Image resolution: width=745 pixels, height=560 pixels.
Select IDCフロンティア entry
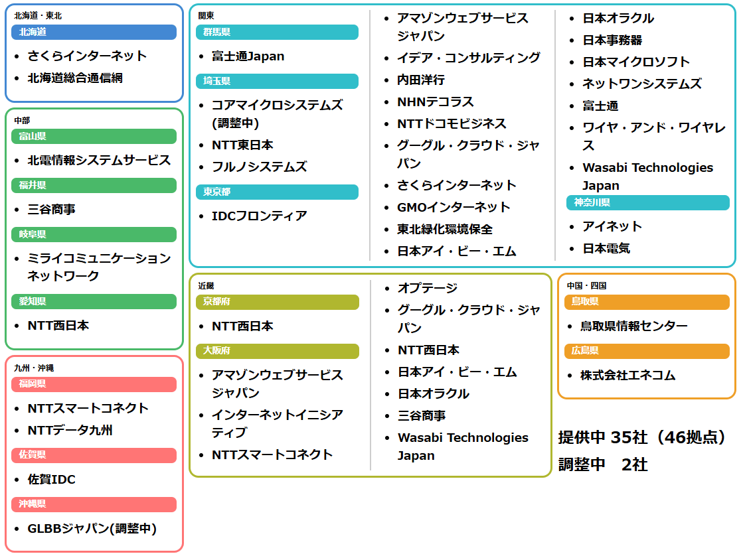(260, 216)
